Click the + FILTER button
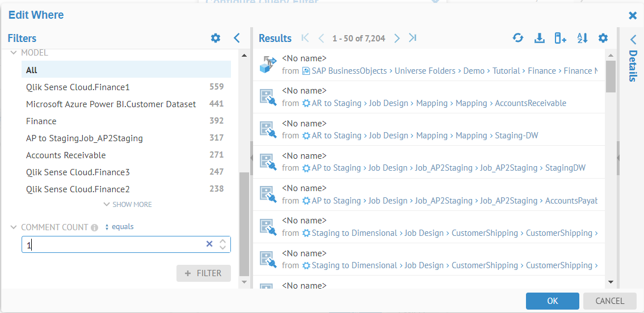 tap(204, 273)
